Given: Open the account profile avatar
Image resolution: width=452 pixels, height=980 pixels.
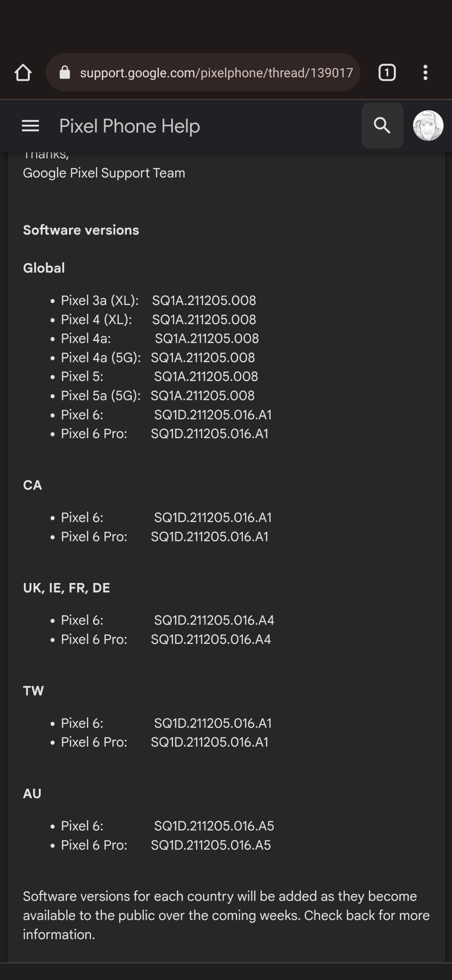Looking at the screenshot, I should 428,126.
